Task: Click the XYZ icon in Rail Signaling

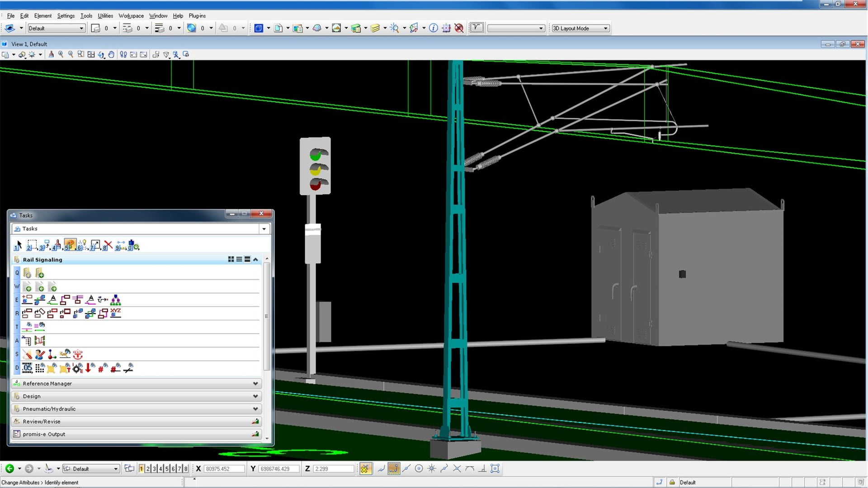Action: click(116, 313)
